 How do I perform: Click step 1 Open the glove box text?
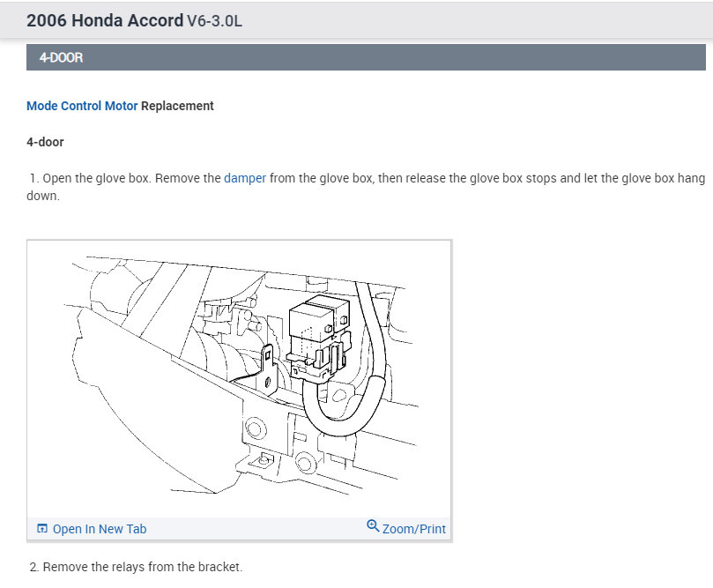(x=366, y=187)
